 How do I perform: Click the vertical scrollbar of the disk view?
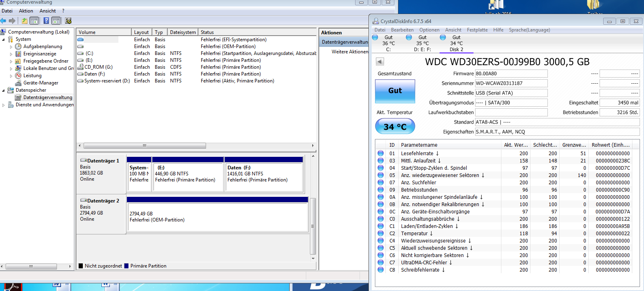pyautogui.click(x=313, y=226)
